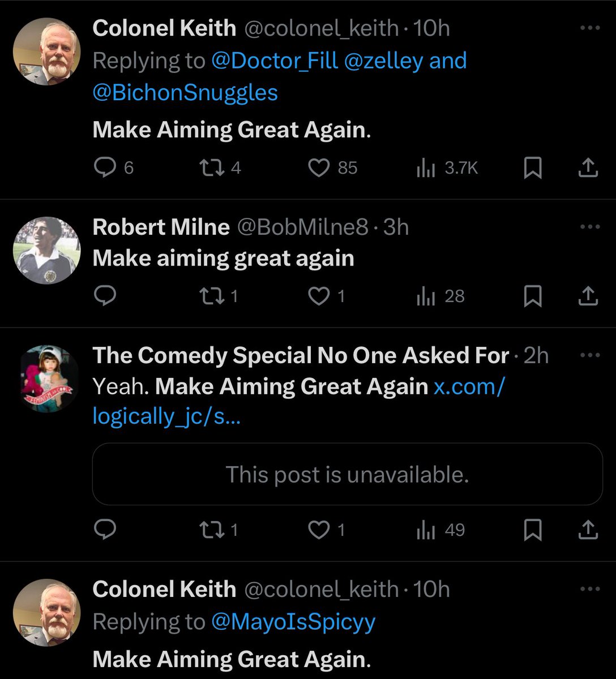The height and width of the screenshot is (679, 616).
Task: Bookmark Robert Milne's post
Action: pyautogui.click(x=533, y=296)
